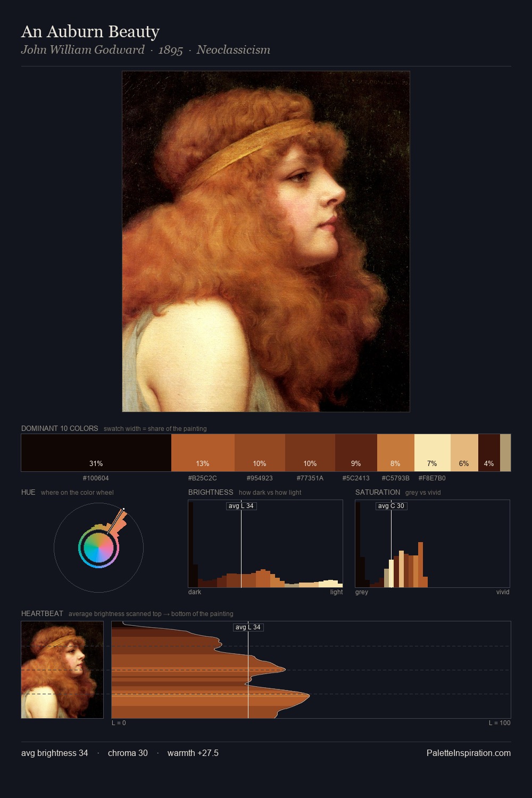Click the HEARTBEAT section heading

point(42,613)
